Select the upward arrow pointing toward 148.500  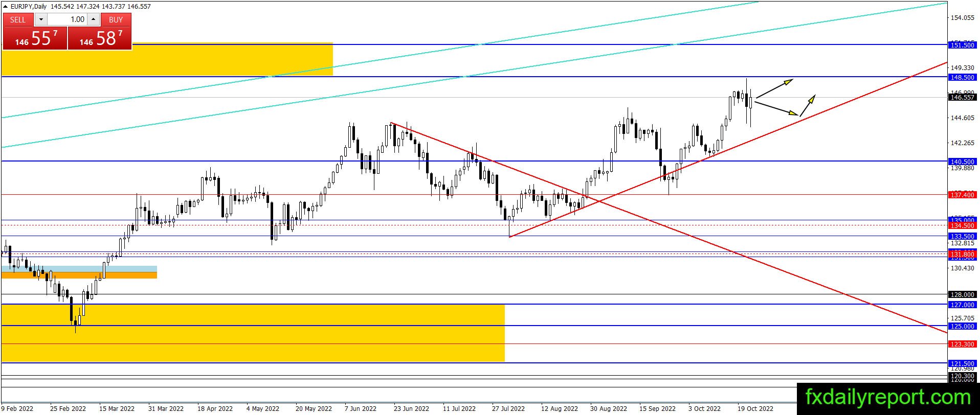coord(774,88)
